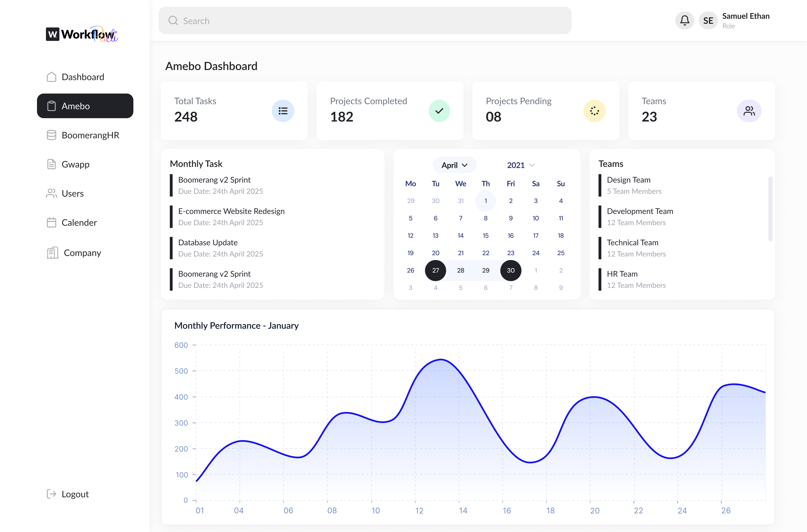Open the Gwapp section
The height and width of the screenshot is (532, 807).
tap(52, 164)
